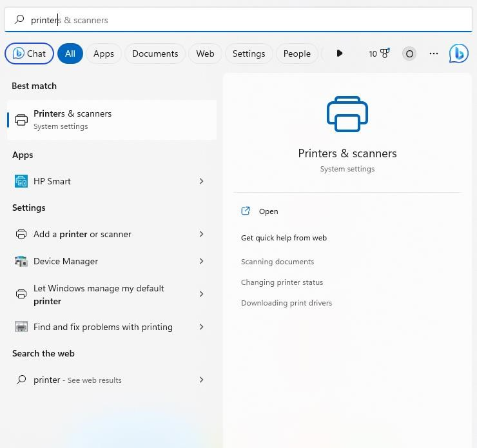Image resolution: width=477 pixels, height=448 pixels.
Task: Expand Let Windows manage default printer chevron
Action: click(201, 294)
